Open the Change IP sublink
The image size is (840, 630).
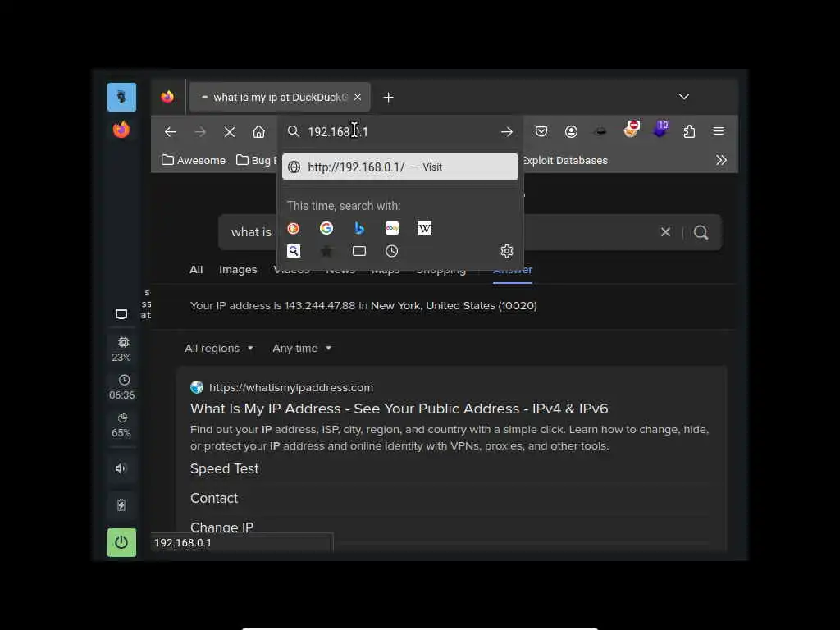click(x=221, y=527)
